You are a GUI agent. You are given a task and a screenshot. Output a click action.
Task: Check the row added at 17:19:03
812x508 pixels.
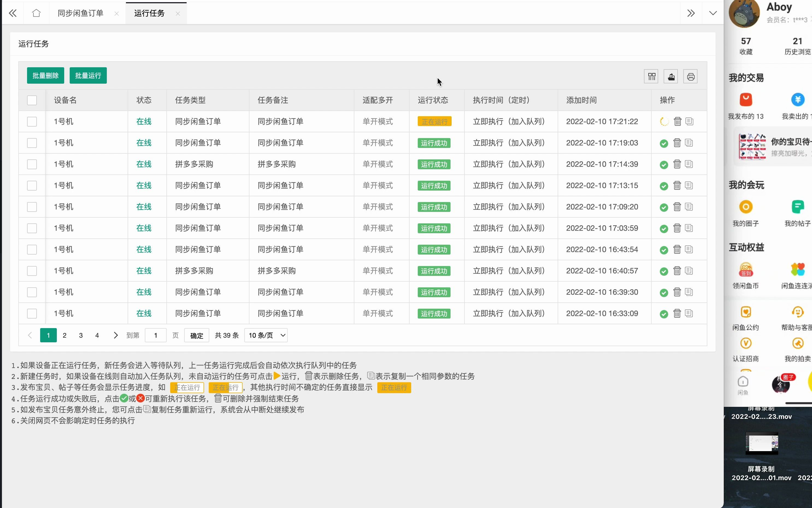coord(32,143)
